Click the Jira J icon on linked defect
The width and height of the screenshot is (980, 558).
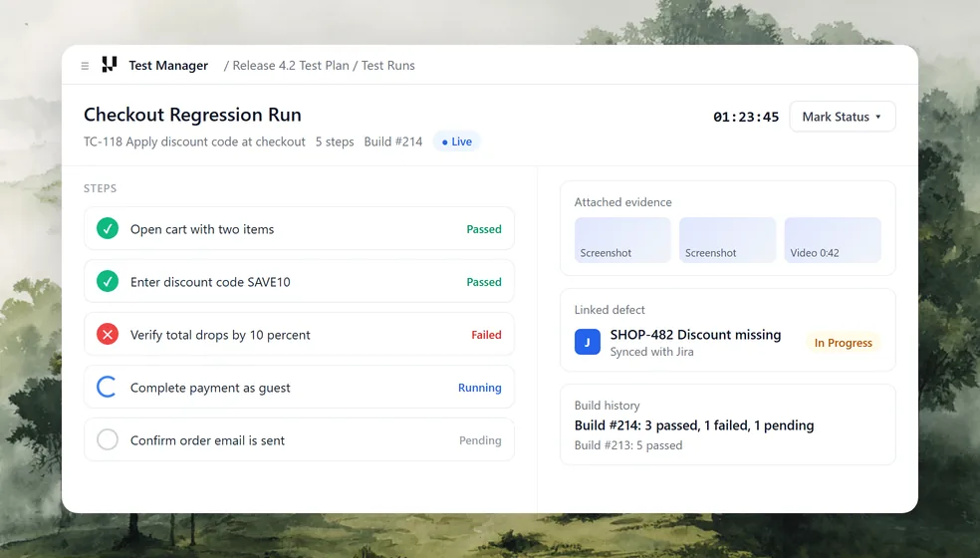coord(588,342)
